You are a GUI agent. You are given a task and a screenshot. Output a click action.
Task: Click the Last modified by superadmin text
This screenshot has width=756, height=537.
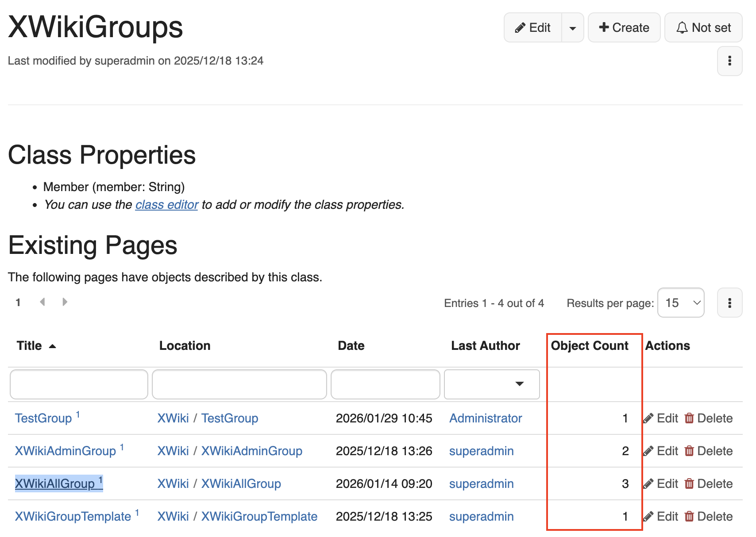(x=136, y=61)
